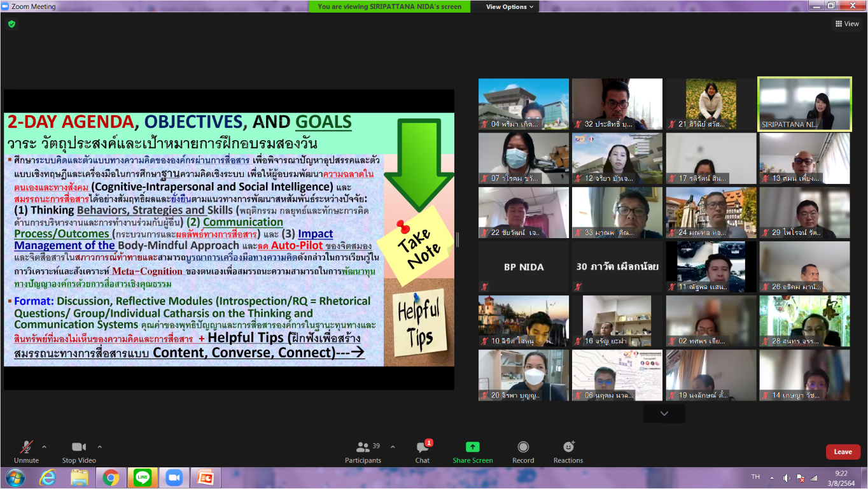Open the View layout menu
Viewport: 868px width, 489px height.
pyautogui.click(x=847, y=24)
